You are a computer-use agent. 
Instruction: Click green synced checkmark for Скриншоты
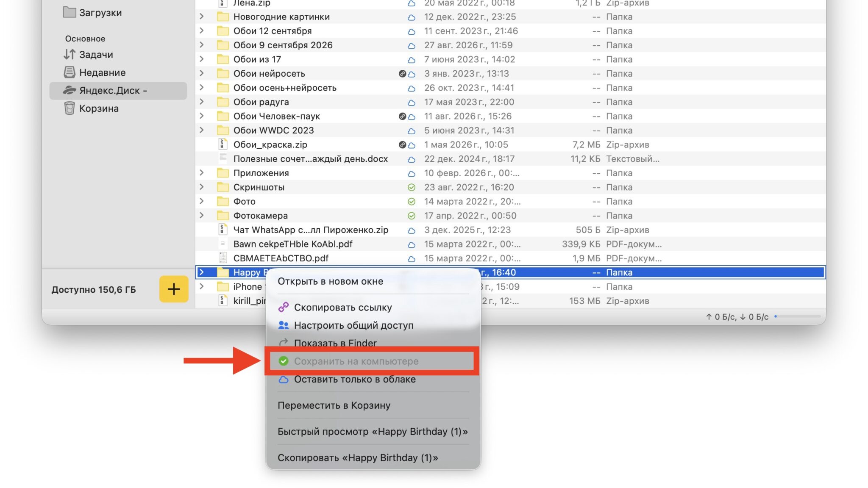(x=411, y=187)
